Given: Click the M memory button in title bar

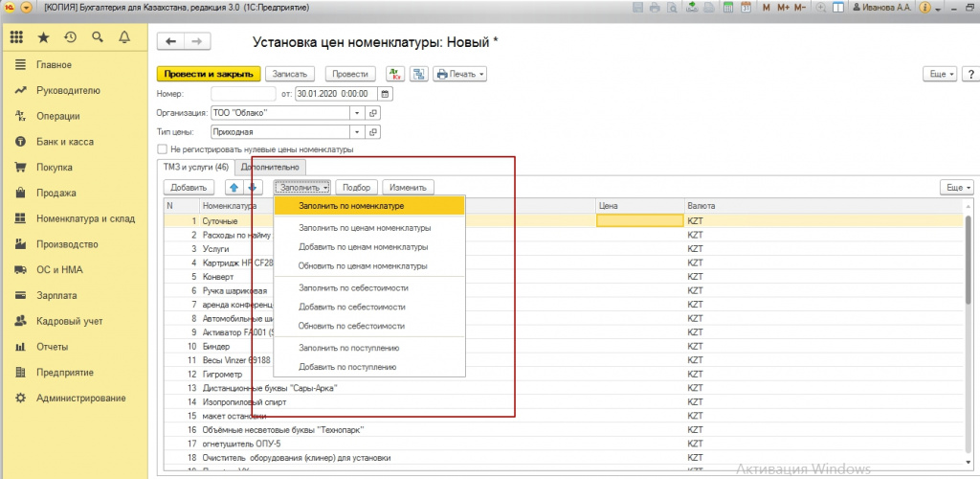Looking at the screenshot, I should [767, 8].
